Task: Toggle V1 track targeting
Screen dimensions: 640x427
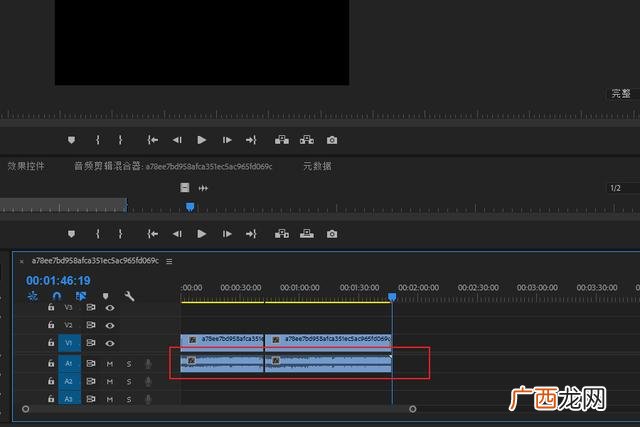Action: (x=69, y=343)
